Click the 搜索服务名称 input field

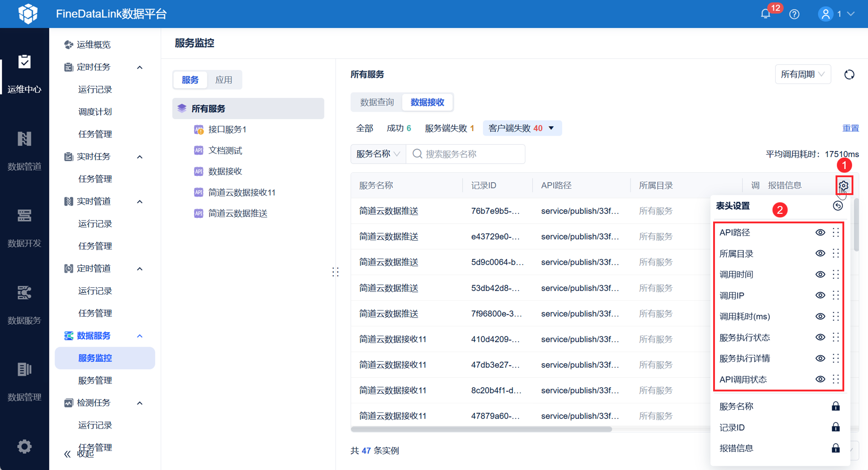(x=466, y=154)
